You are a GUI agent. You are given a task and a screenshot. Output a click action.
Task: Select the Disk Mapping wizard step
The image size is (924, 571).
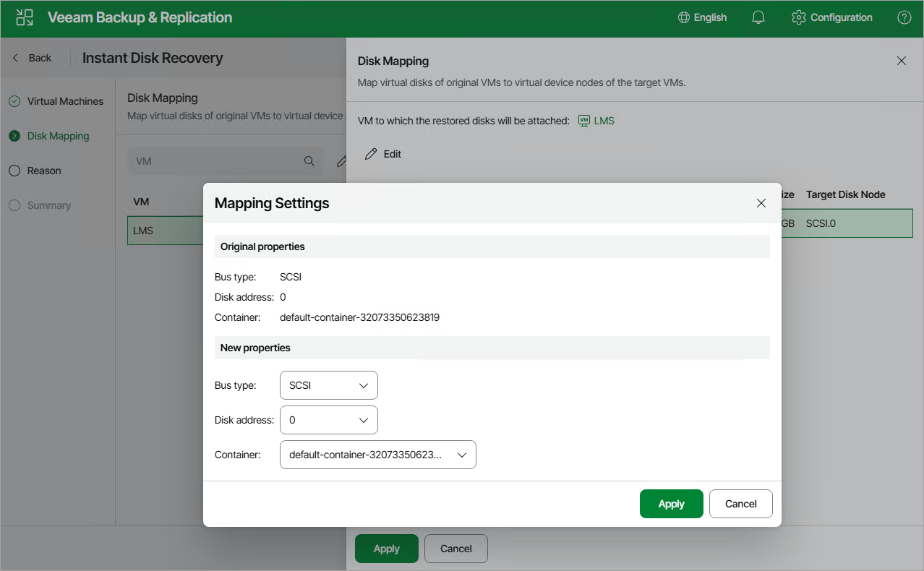[x=50, y=136]
